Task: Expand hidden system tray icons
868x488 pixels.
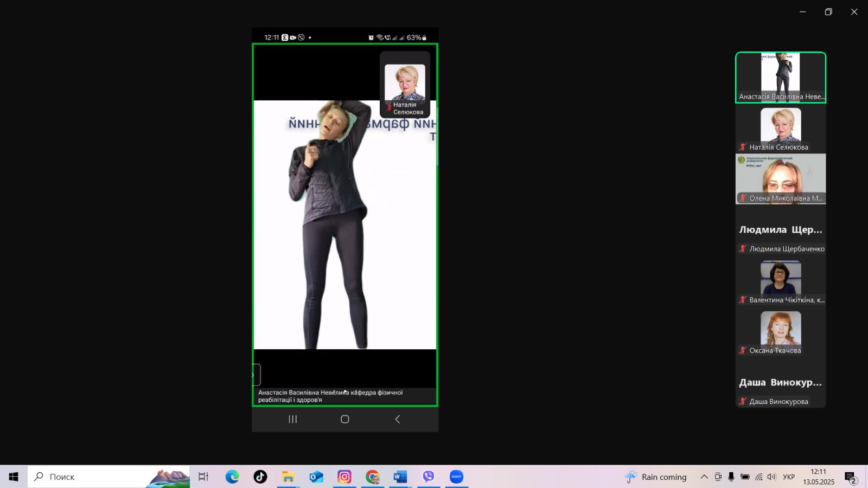Action: pos(704,477)
